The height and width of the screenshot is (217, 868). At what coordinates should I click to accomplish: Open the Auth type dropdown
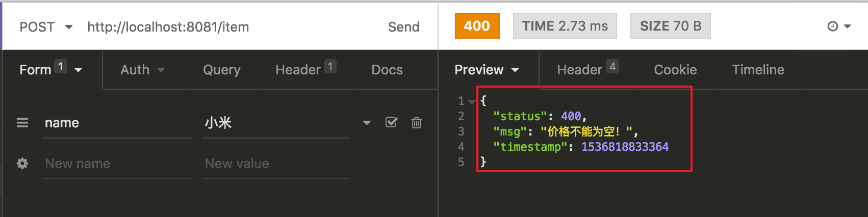tap(142, 70)
